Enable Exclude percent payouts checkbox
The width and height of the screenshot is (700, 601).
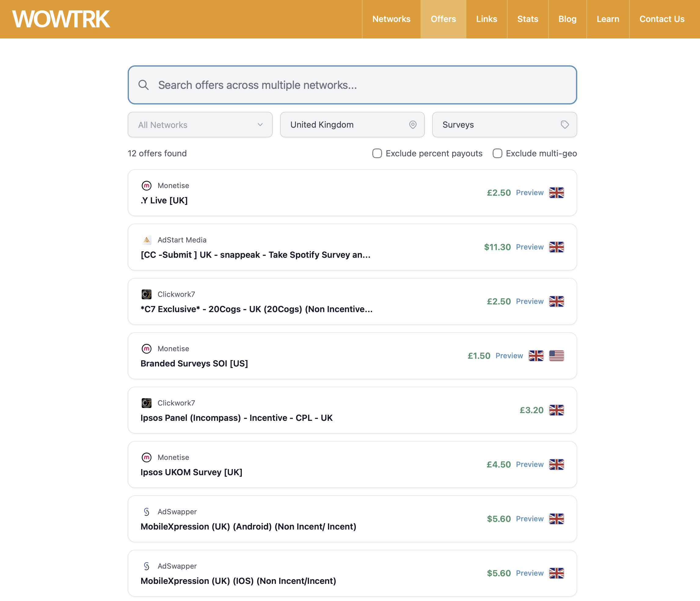tap(377, 153)
